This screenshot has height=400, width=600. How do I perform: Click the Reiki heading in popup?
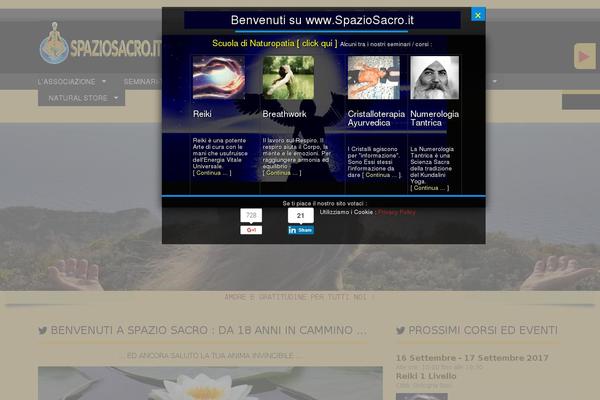click(x=202, y=114)
